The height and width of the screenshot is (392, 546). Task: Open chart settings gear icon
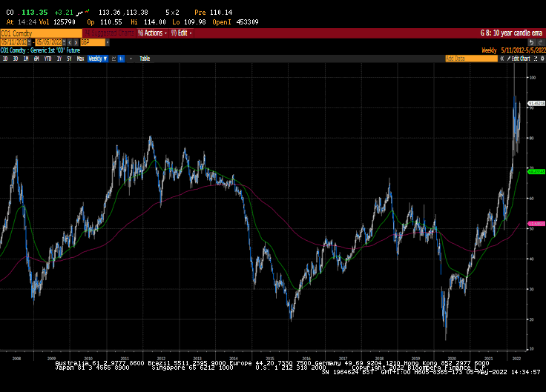[x=542, y=59]
